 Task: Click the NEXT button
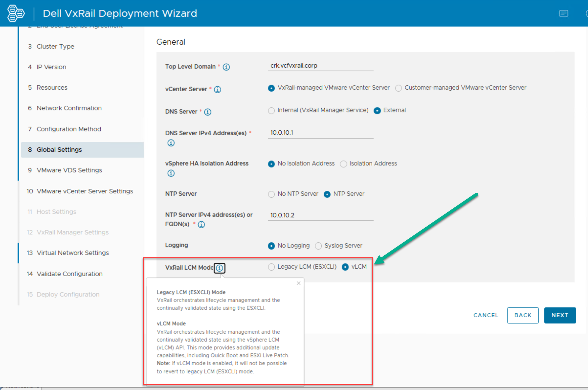(x=560, y=315)
